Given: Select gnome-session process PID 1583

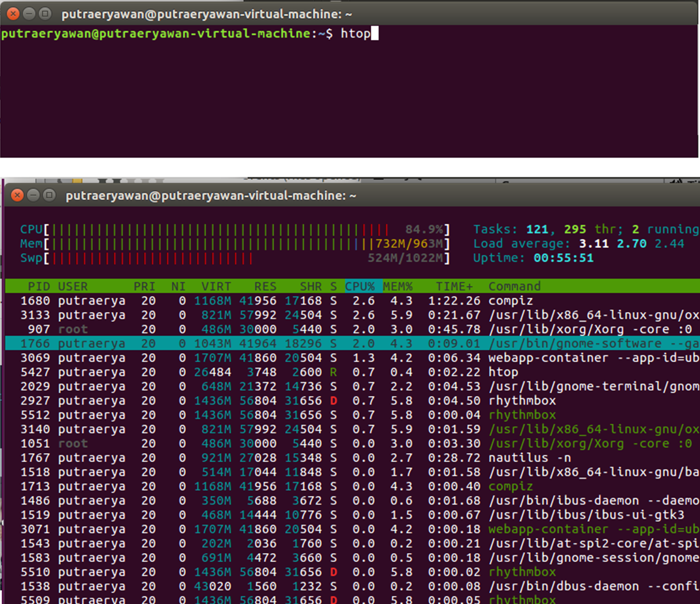Looking at the screenshot, I should [x=352, y=558].
